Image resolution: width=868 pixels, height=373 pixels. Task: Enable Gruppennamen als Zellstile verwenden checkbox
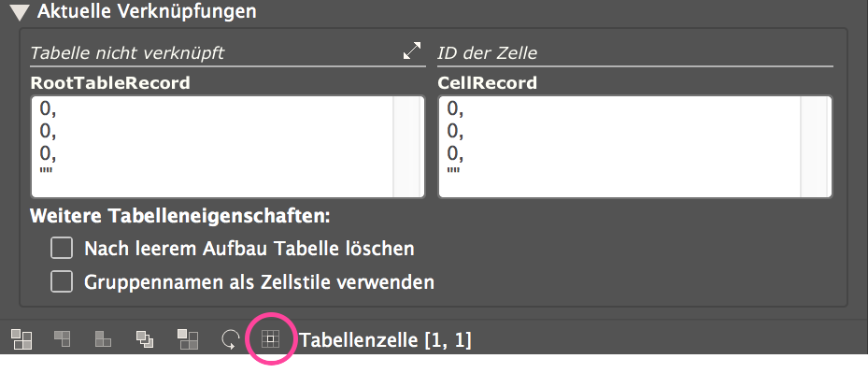(x=62, y=281)
